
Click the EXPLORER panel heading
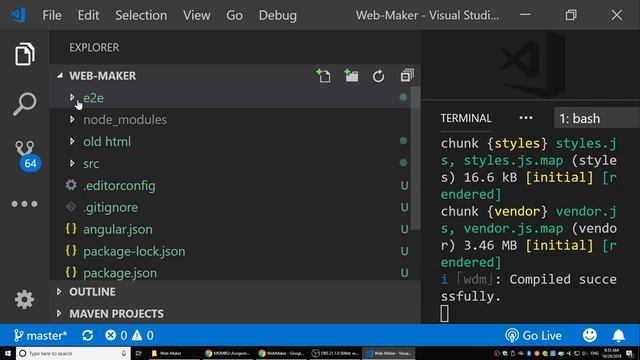point(94,48)
